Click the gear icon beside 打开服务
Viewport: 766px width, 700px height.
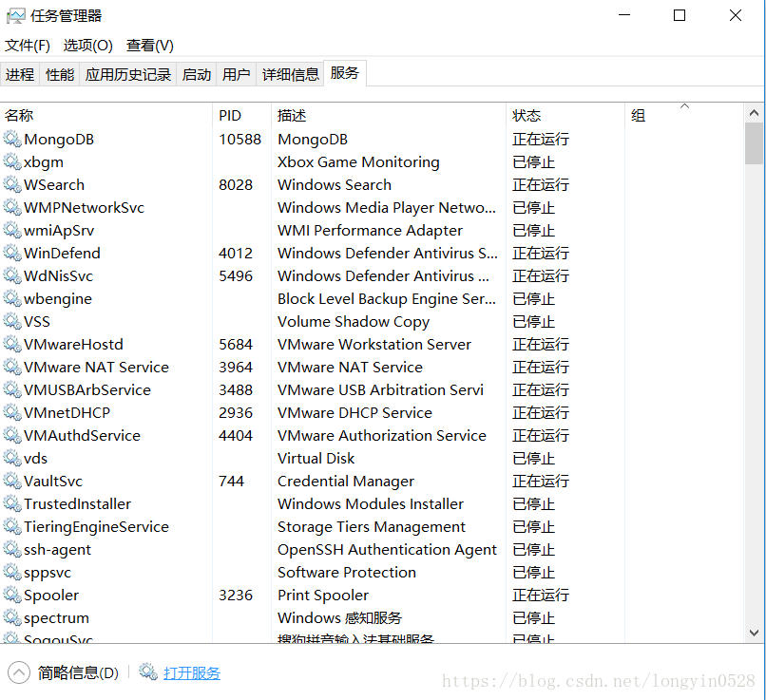point(148,672)
